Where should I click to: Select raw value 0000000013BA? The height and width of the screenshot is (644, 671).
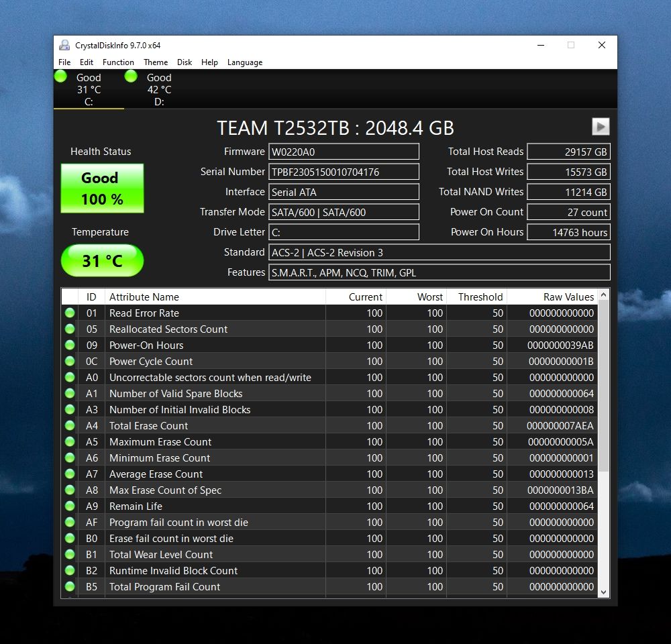pyautogui.click(x=560, y=490)
